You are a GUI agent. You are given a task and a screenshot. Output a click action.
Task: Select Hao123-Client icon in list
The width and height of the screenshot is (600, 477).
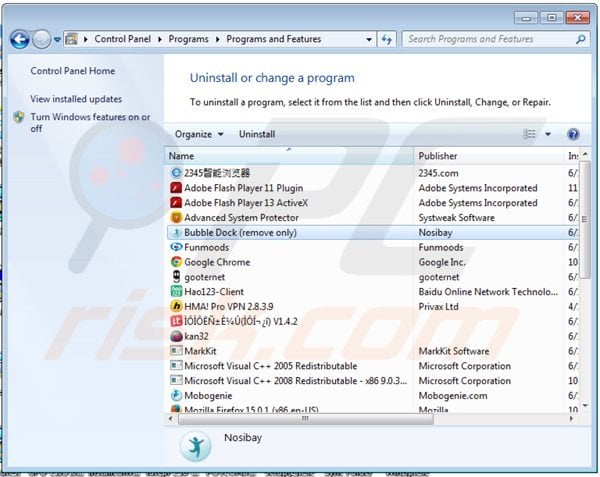pyautogui.click(x=176, y=291)
